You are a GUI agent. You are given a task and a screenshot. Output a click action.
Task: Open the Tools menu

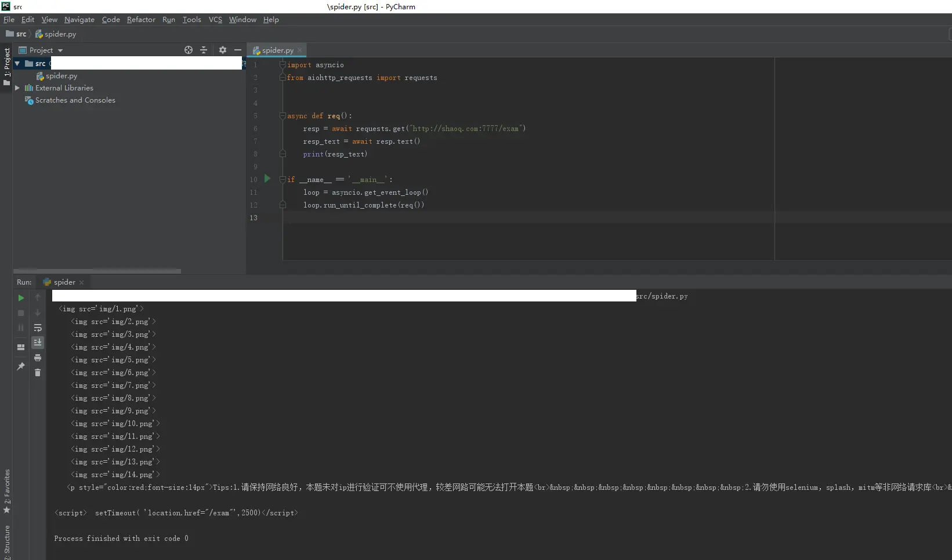(191, 20)
